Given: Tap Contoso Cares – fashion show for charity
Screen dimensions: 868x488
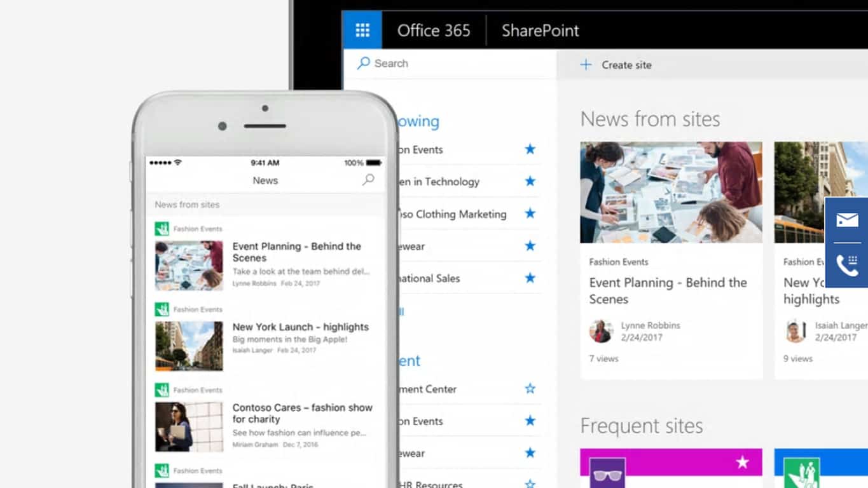Looking at the screenshot, I should click(x=302, y=413).
